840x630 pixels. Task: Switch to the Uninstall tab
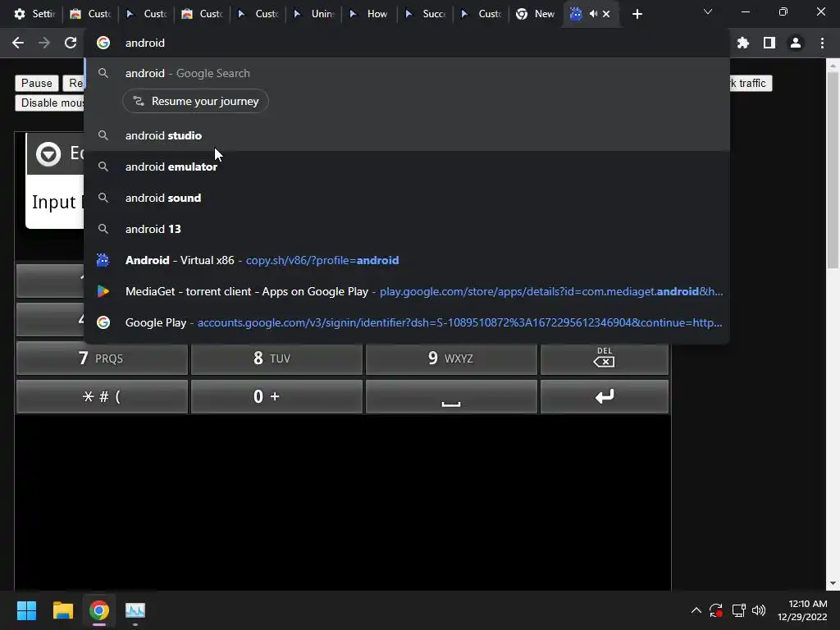pyautogui.click(x=315, y=14)
